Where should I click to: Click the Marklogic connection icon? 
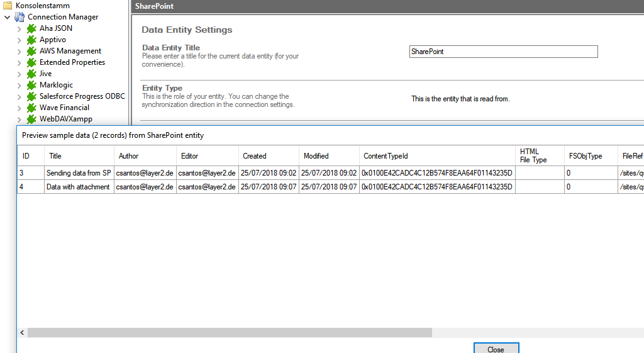31,85
